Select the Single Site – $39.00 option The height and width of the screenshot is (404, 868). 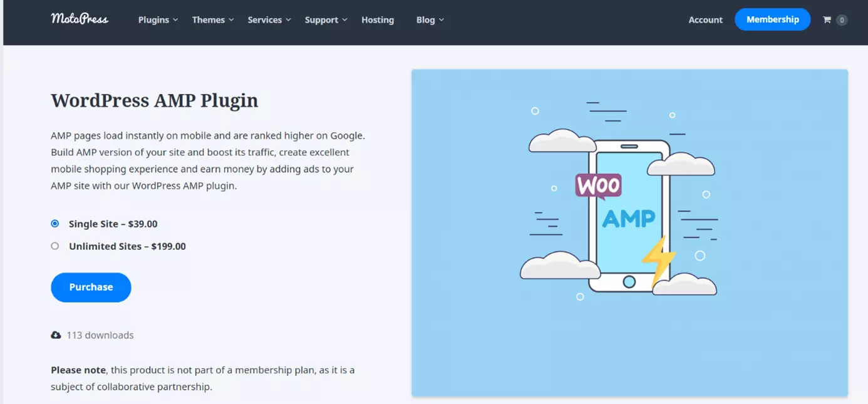pyautogui.click(x=55, y=224)
